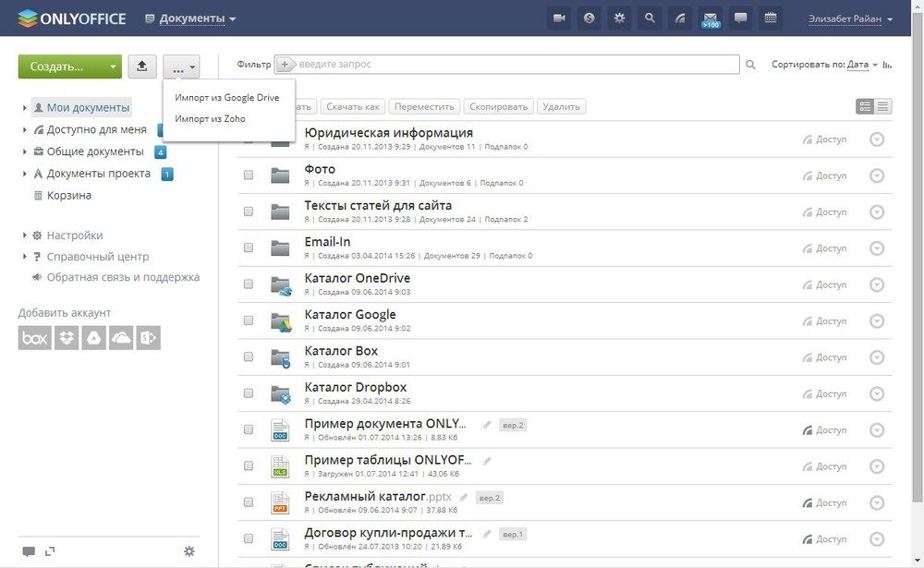Open portal settings gear in top bar
Viewport: 924px width, 568px height.
pyautogui.click(x=619, y=18)
